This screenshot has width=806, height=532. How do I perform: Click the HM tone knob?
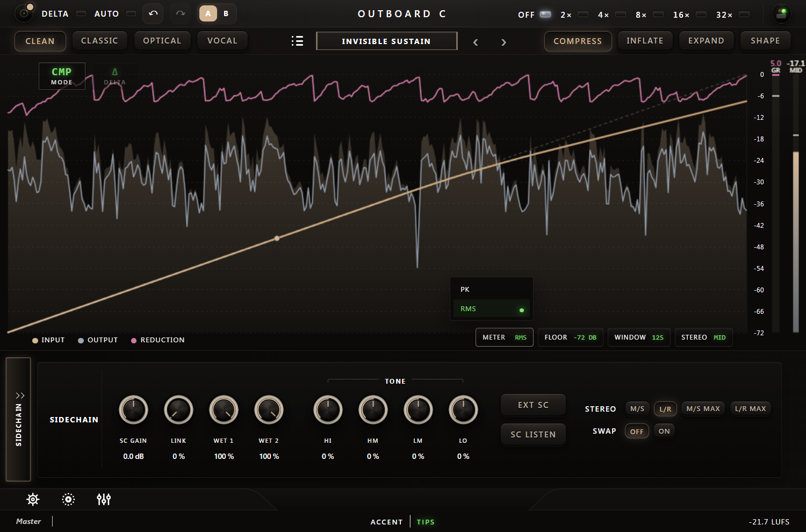373,410
